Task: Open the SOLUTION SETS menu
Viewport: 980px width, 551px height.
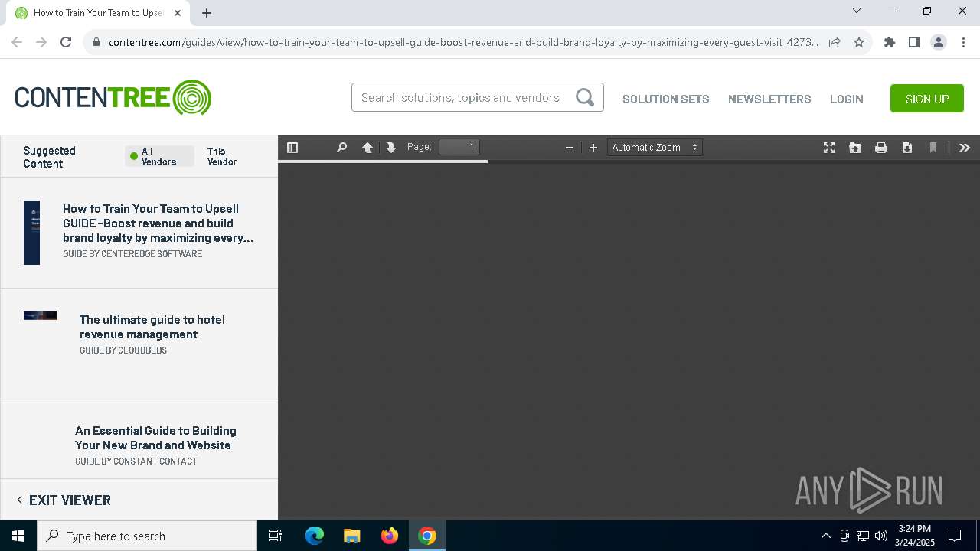Action: pyautogui.click(x=666, y=99)
